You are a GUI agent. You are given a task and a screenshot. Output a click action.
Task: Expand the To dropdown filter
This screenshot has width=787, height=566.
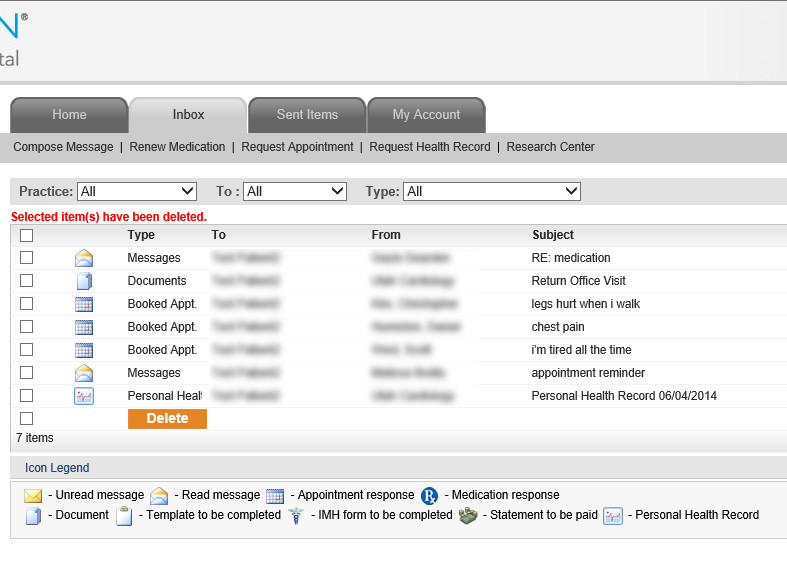[295, 191]
